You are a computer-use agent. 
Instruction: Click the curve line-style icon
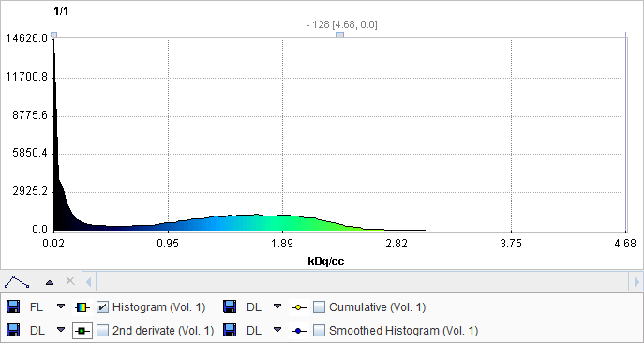(x=17, y=282)
